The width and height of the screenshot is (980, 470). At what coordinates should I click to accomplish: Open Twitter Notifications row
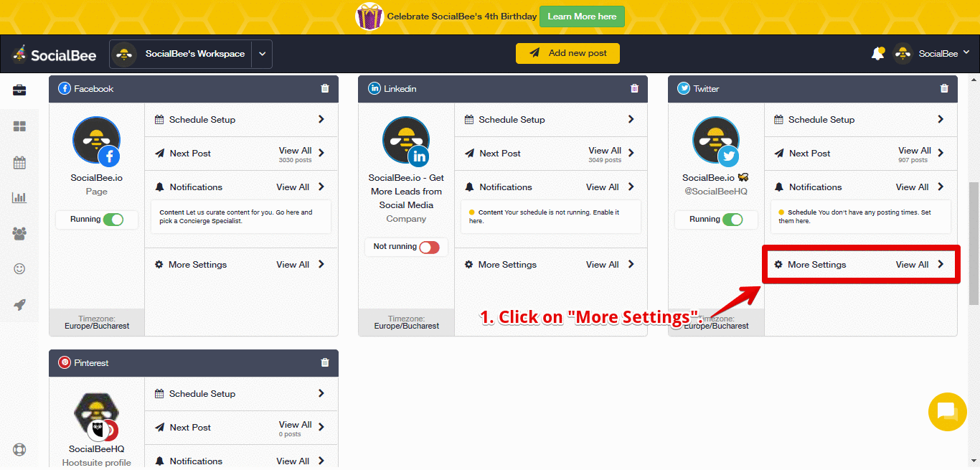tap(861, 187)
